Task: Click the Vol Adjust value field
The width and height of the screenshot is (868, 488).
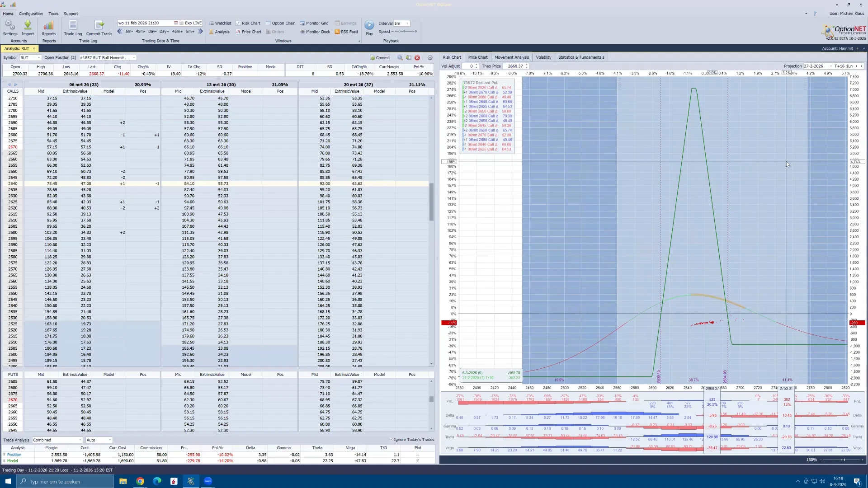Action: pos(470,66)
